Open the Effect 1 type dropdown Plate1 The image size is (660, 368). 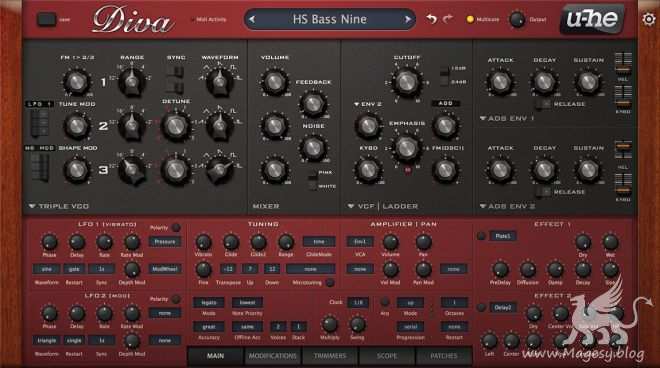(503, 236)
